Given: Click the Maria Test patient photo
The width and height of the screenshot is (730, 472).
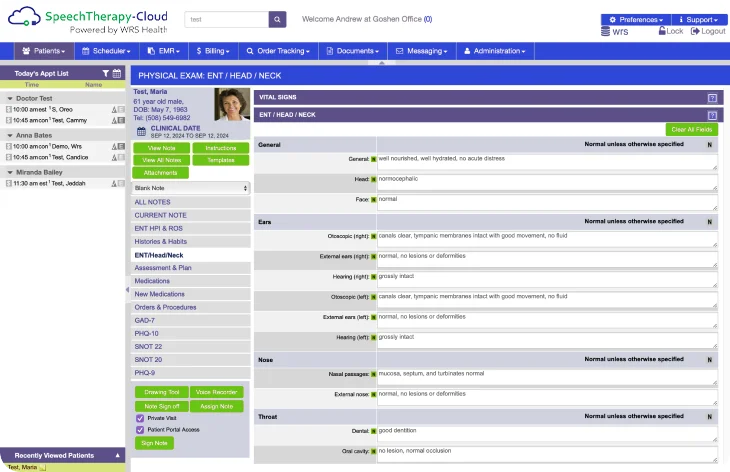Looking at the screenshot, I should pyautogui.click(x=232, y=105).
